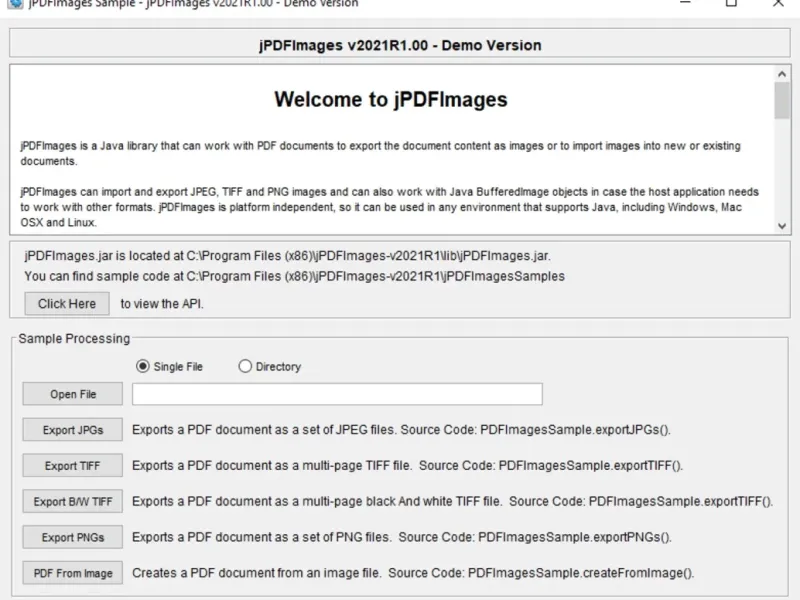Click the exportPNGs() source code description
Screen dimensions: 800x600
coord(402,537)
